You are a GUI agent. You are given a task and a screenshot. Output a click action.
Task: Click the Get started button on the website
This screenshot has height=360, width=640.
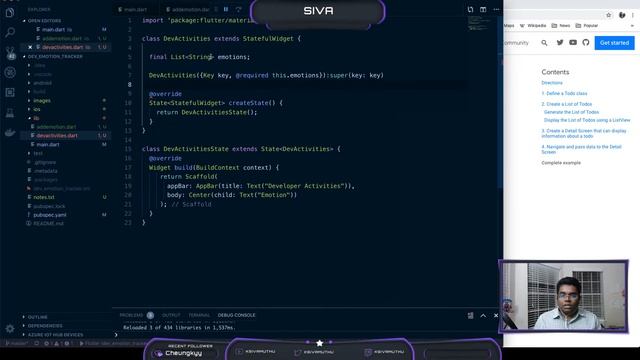pyautogui.click(x=614, y=43)
